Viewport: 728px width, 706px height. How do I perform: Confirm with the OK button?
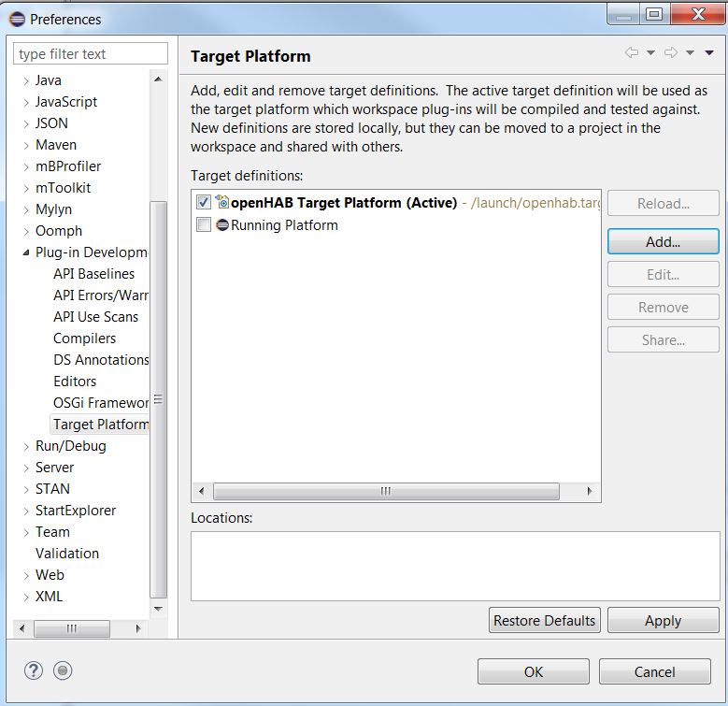pos(534,671)
